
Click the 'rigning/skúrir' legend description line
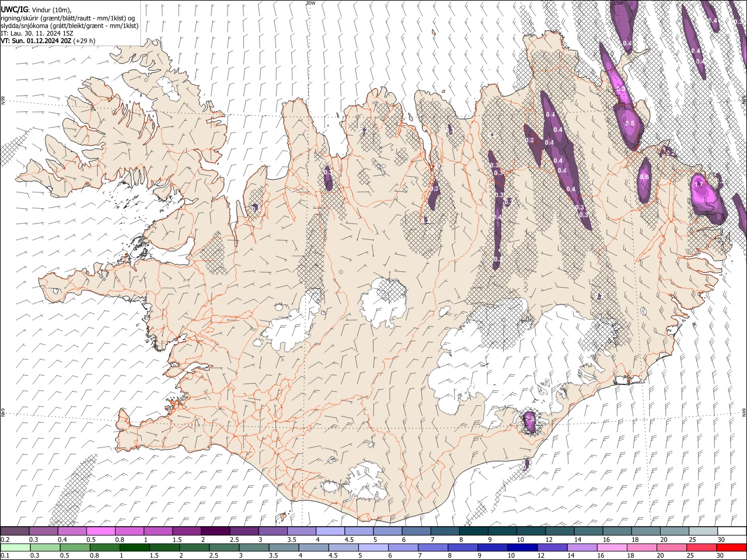tap(68, 18)
